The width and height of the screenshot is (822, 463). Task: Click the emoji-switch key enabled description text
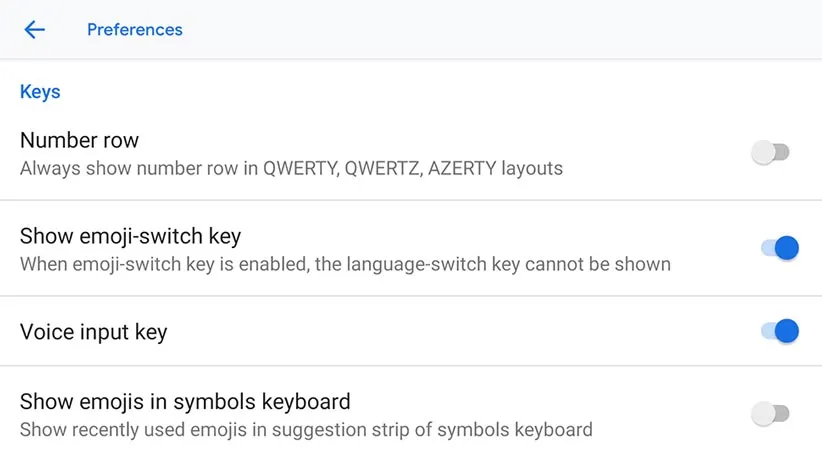(x=345, y=265)
